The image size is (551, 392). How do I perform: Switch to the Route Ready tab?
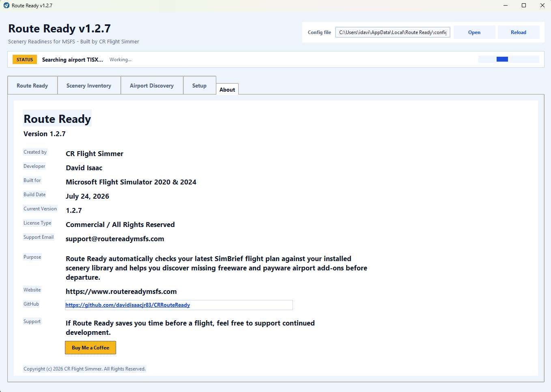click(32, 86)
